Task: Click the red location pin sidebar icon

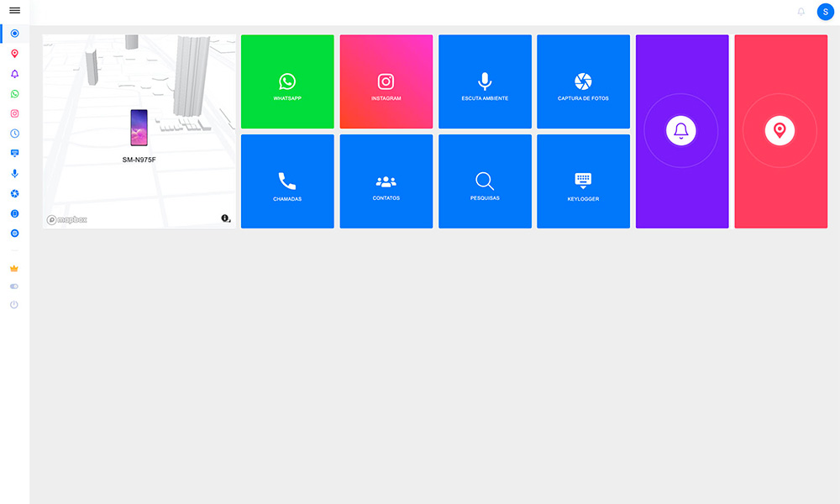Action: tap(14, 54)
